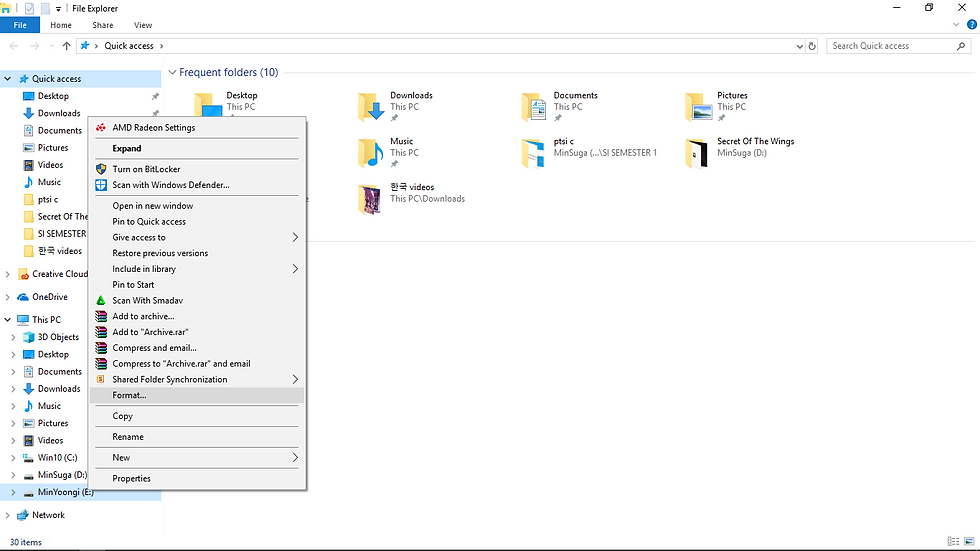Open the Documents folder icon in Frequent folders
Image resolution: width=980 pixels, height=551 pixels.
(534, 107)
